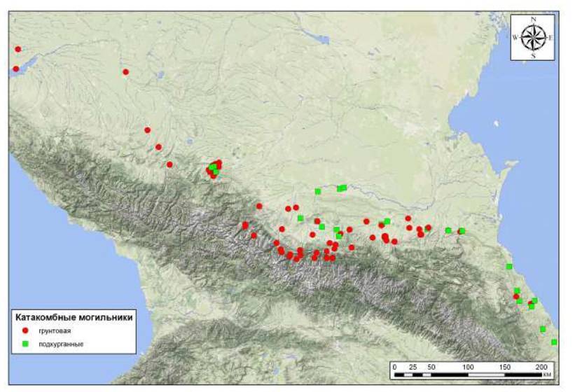The image size is (575, 392).
Task: Select the northernmost red marker on left edge
Action: (18, 49)
